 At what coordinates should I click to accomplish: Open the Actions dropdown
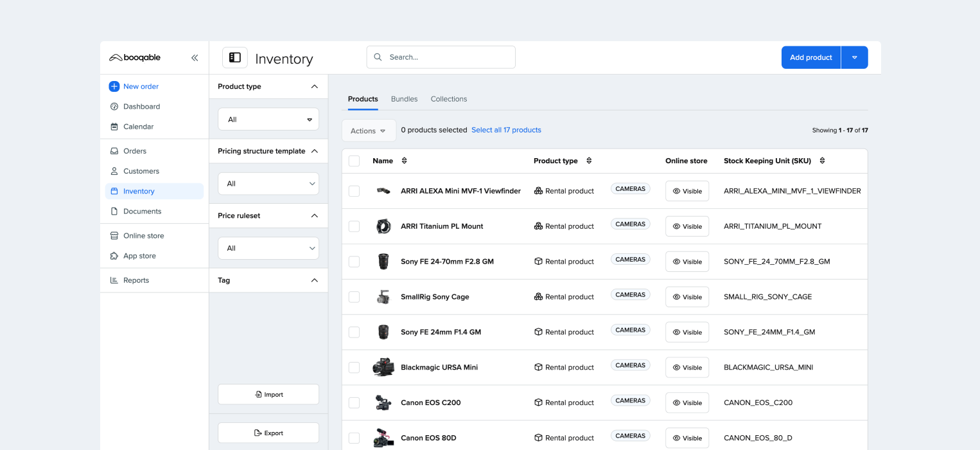(x=369, y=130)
